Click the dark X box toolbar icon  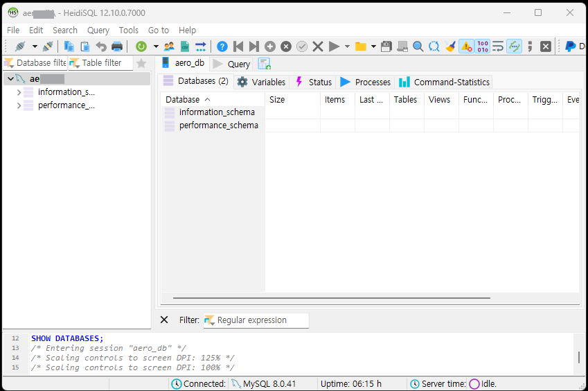pos(546,46)
